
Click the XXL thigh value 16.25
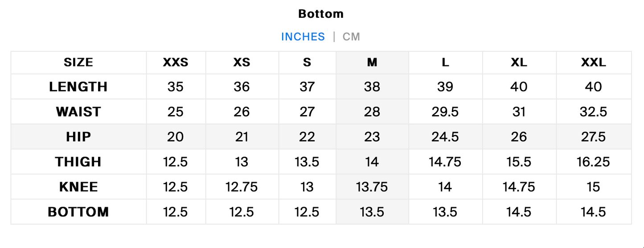(x=593, y=161)
